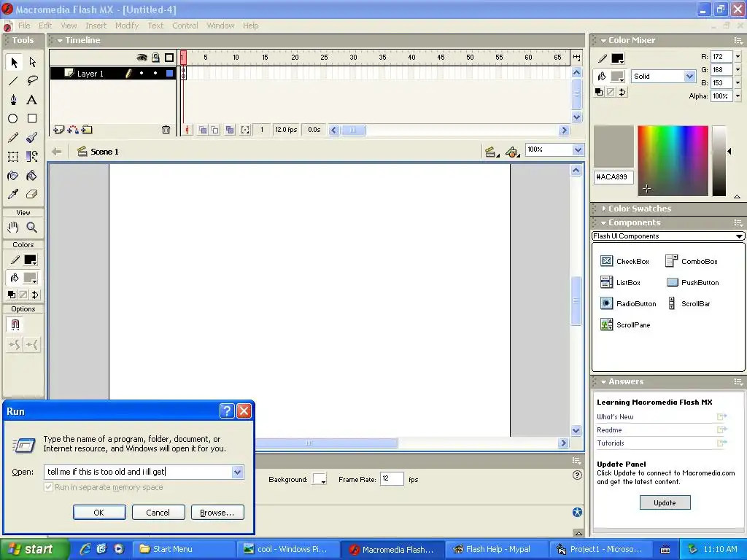Click the Tools fill color swatch
Screen dimensions: 747x560
[30, 278]
